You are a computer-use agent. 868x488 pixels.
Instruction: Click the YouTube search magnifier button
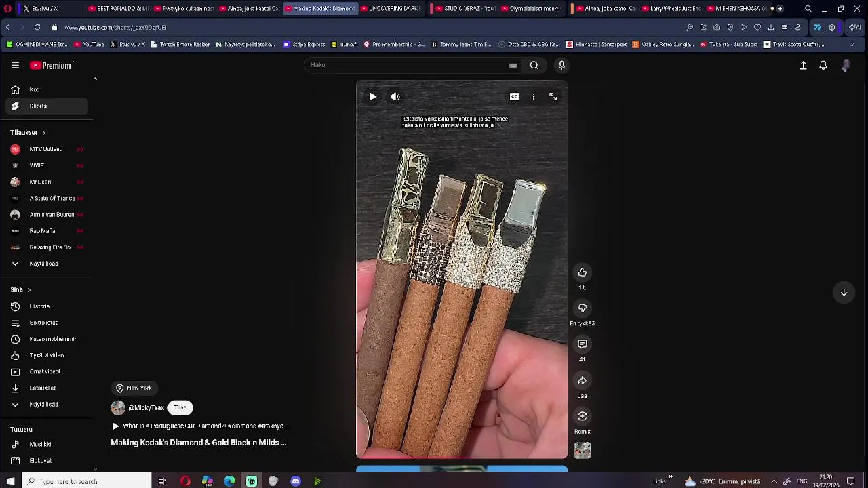coord(534,66)
